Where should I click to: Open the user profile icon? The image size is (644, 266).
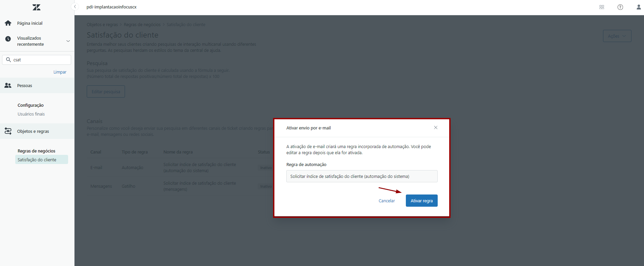pyautogui.click(x=638, y=7)
